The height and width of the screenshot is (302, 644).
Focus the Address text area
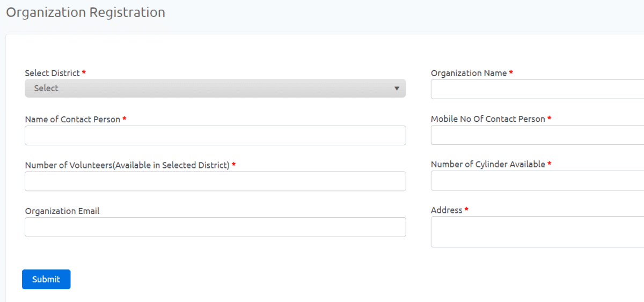click(x=537, y=232)
